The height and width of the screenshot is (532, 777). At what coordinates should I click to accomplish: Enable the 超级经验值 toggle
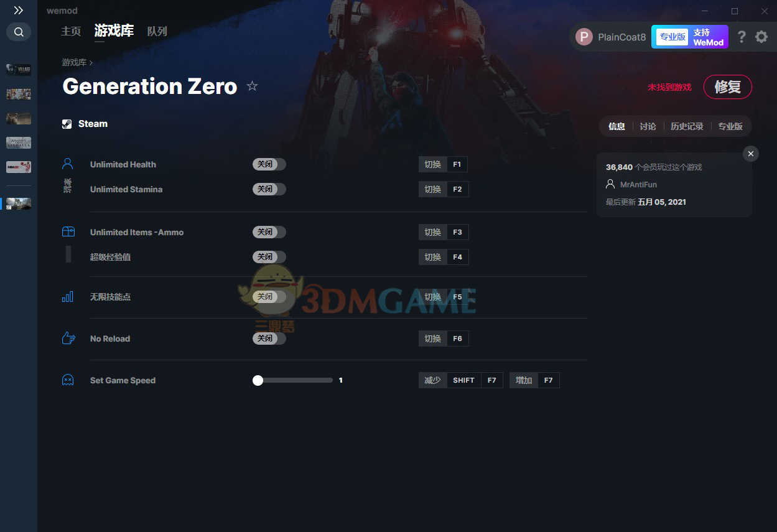269,257
